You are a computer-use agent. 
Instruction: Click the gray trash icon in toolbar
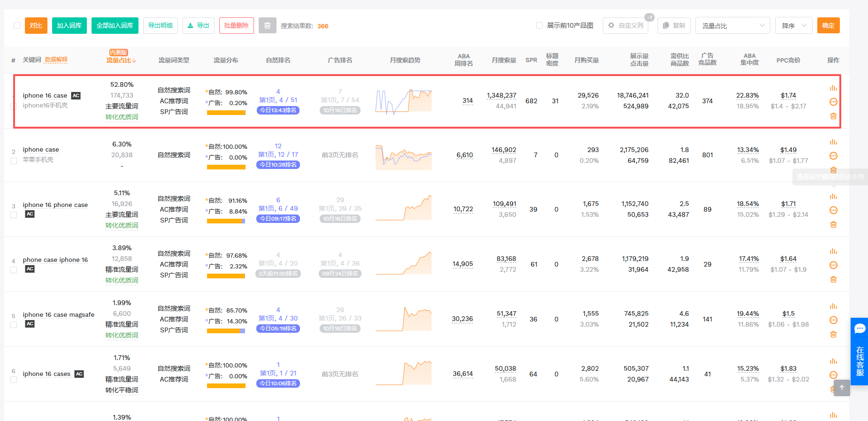coord(267,25)
